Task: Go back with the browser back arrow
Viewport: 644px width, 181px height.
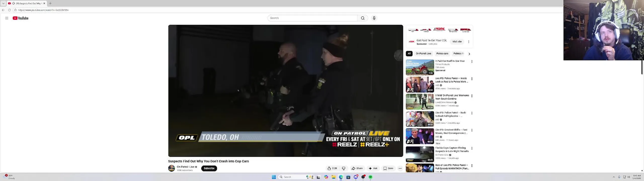Action: [x=3, y=10]
